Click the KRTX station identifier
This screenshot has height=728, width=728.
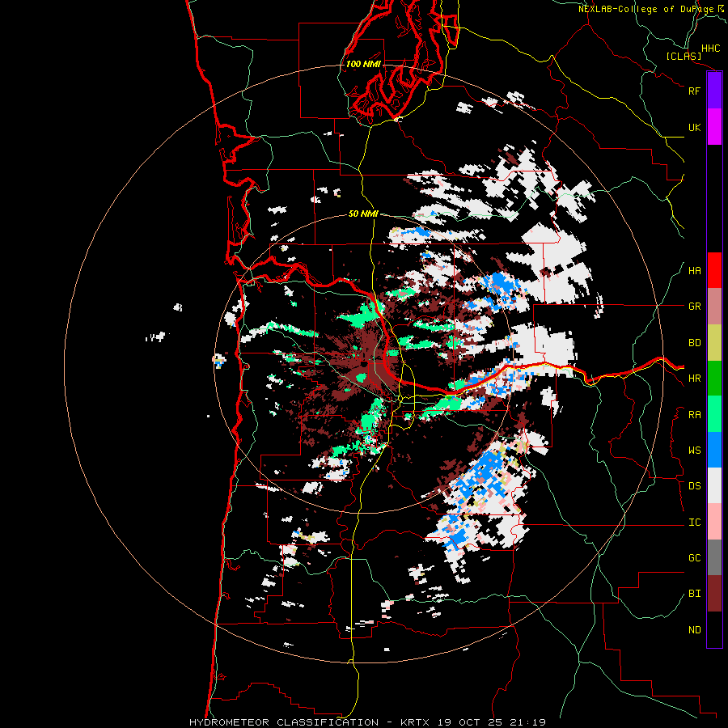pyautogui.click(x=415, y=722)
